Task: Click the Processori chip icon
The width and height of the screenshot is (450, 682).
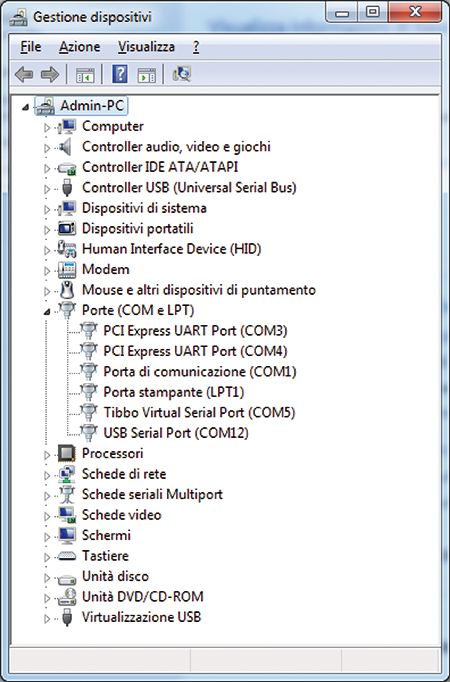Action: tap(67, 454)
